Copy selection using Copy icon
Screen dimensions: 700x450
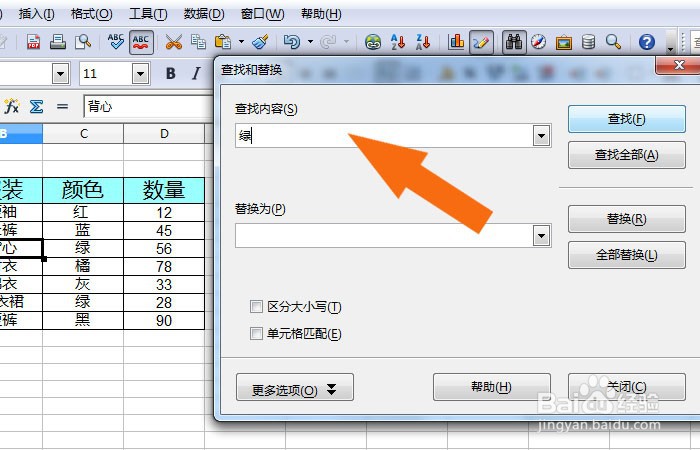click(198, 42)
